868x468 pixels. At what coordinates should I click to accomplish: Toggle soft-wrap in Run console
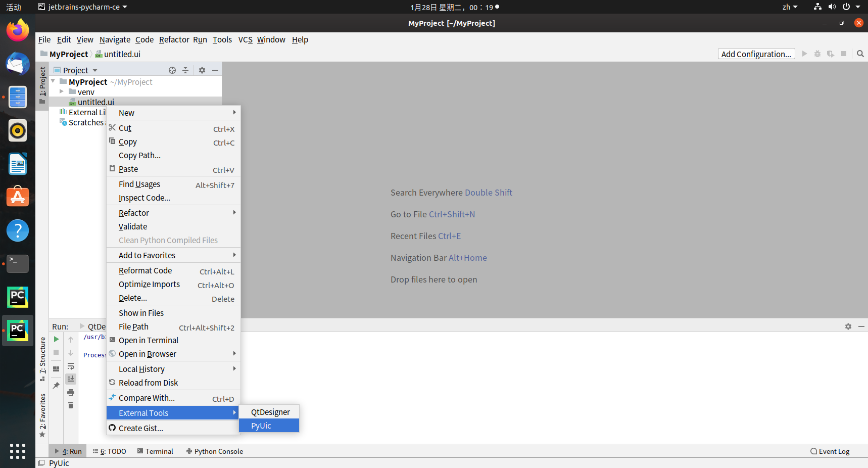point(71,366)
